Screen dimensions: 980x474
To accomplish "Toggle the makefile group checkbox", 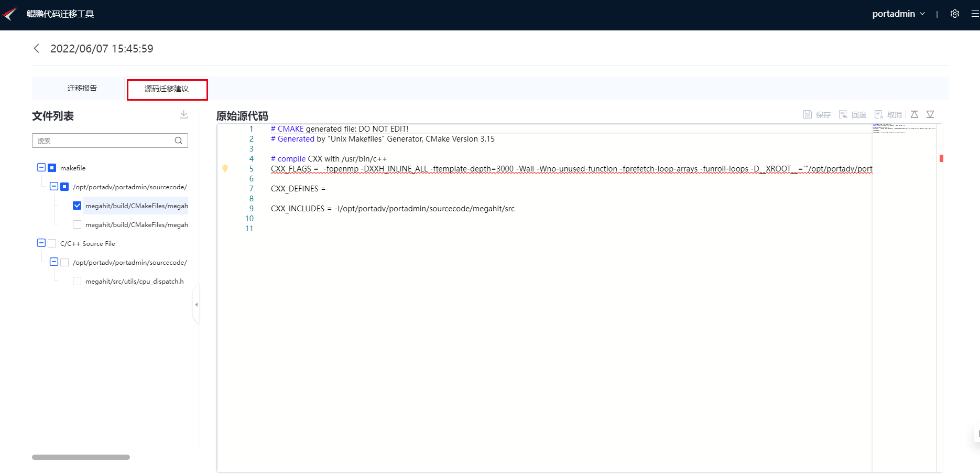I will point(52,168).
